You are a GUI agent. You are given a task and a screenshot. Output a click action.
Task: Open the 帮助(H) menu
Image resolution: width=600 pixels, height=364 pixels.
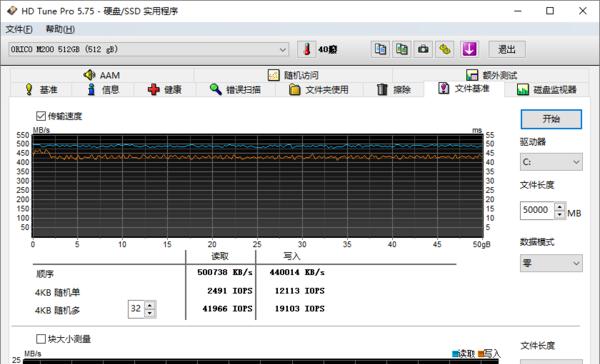(x=60, y=29)
